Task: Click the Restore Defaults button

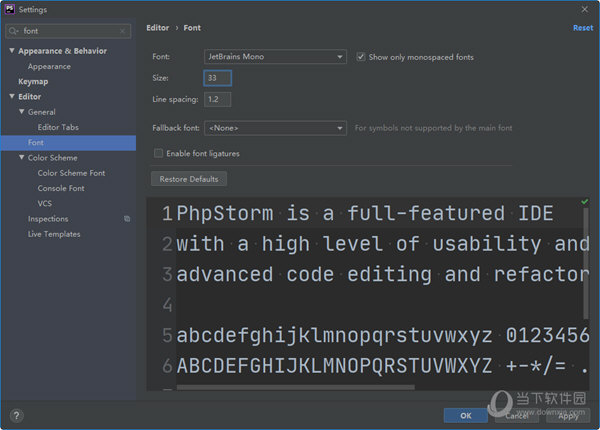Action: point(189,179)
